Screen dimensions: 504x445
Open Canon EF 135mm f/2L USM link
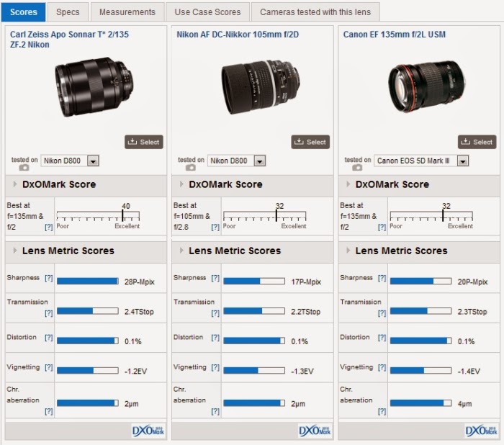[395, 35]
